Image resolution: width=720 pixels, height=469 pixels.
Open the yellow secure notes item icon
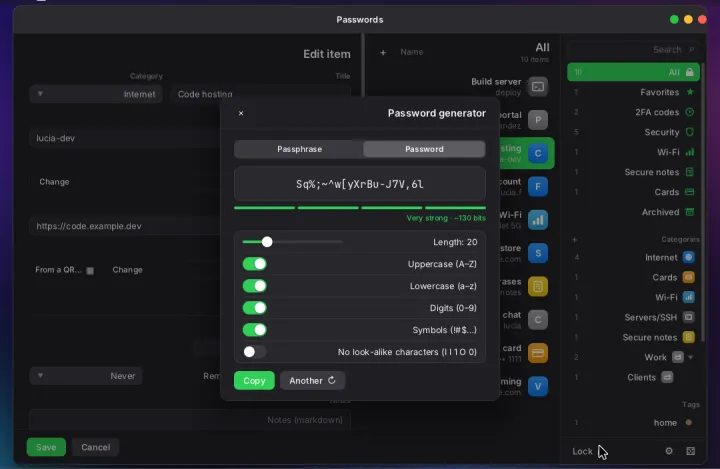[538, 287]
